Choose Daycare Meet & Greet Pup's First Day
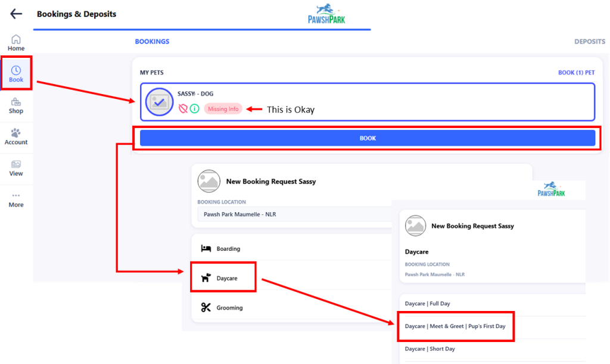Image resolution: width=610 pixels, height=364 pixels. pos(456,326)
